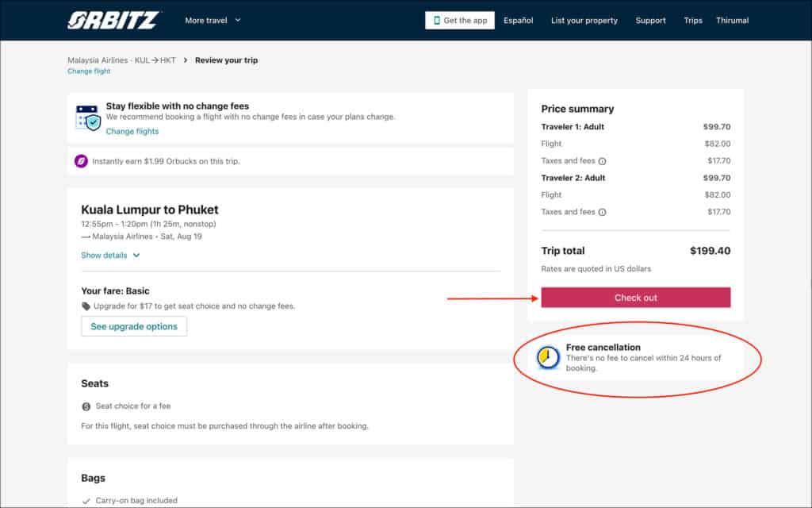Click the Change flight link under breadcrumb
This screenshot has height=508, width=812.
[89, 71]
